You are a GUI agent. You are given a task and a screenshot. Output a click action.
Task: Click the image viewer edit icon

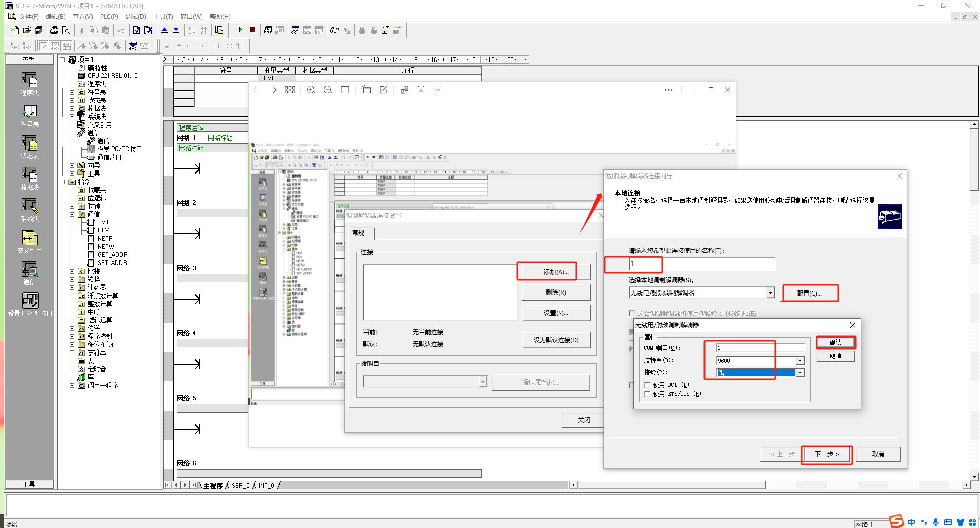[383, 90]
